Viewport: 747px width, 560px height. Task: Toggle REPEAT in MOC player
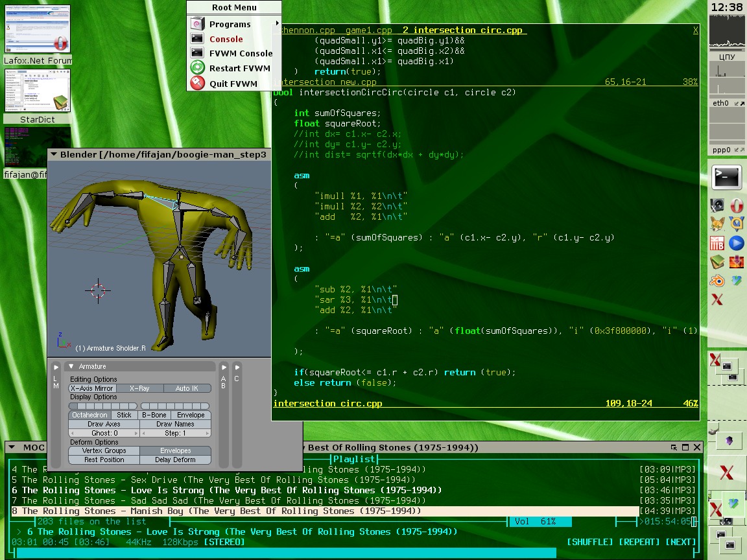pos(639,542)
